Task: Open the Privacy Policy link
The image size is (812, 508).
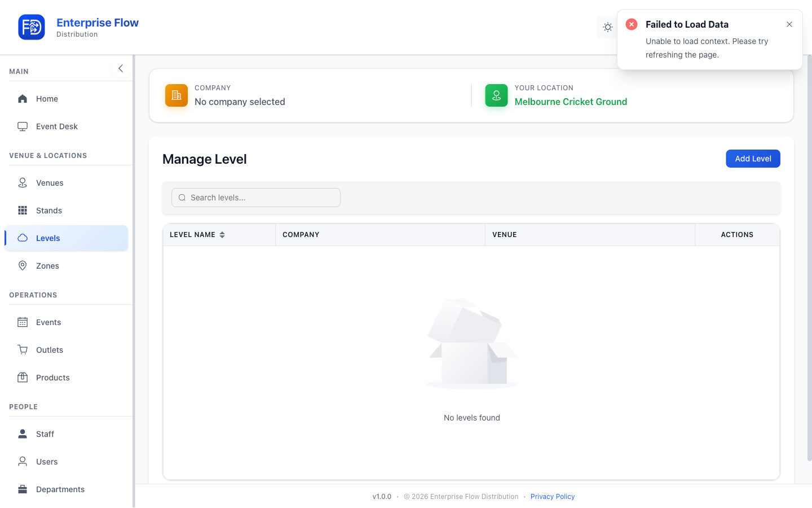Action: click(553, 497)
